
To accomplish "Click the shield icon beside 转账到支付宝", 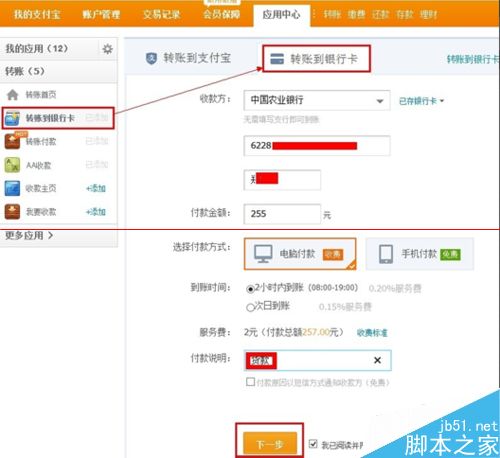I will 151,58.
